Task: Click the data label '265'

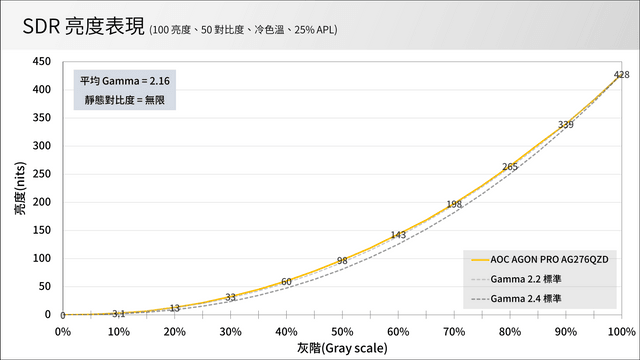Action: [x=510, y=167]
